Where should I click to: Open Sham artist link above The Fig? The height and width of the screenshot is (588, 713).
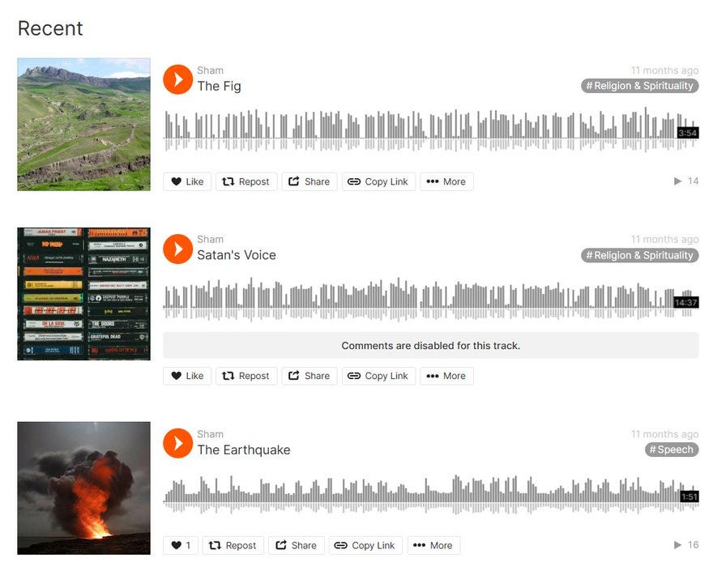point(210,70)
